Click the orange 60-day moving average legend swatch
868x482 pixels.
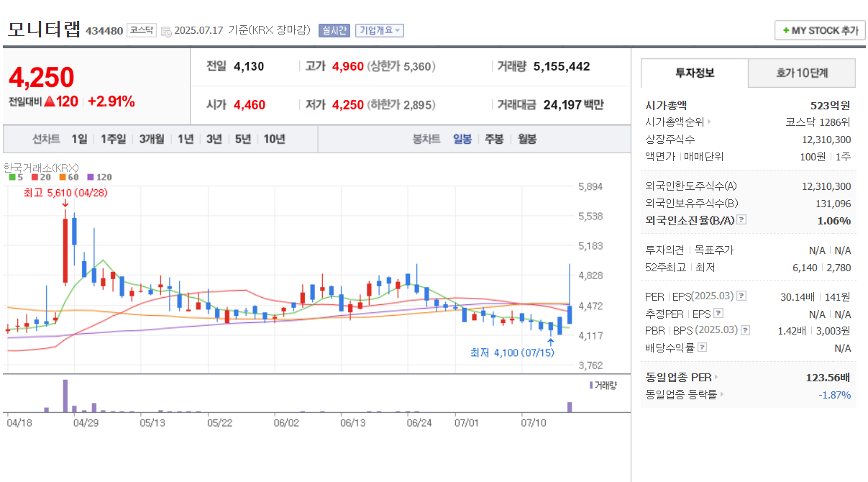click(63, 177)
